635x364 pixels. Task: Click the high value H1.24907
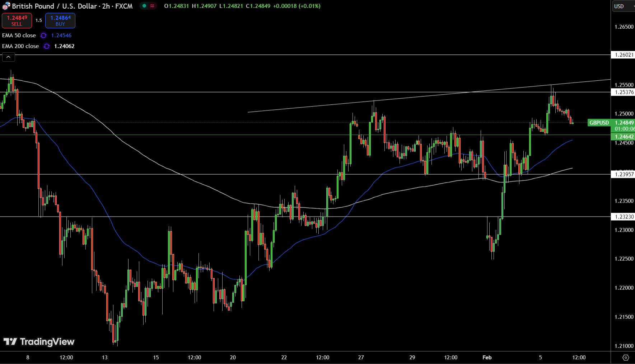coord(204,6)
